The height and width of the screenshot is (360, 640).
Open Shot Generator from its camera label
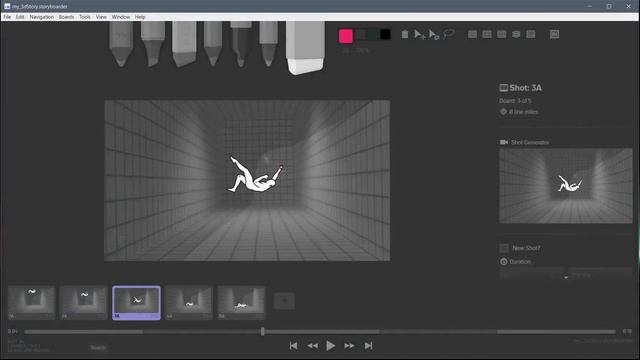524,142
